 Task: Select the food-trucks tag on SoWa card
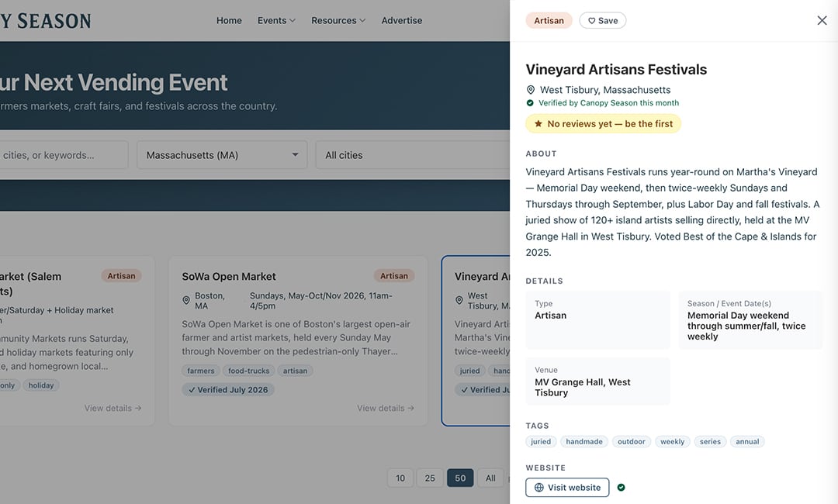248,371
